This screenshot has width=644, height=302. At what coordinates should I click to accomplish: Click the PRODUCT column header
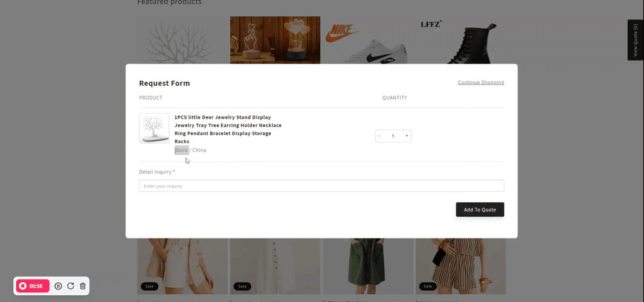point(151,98)
